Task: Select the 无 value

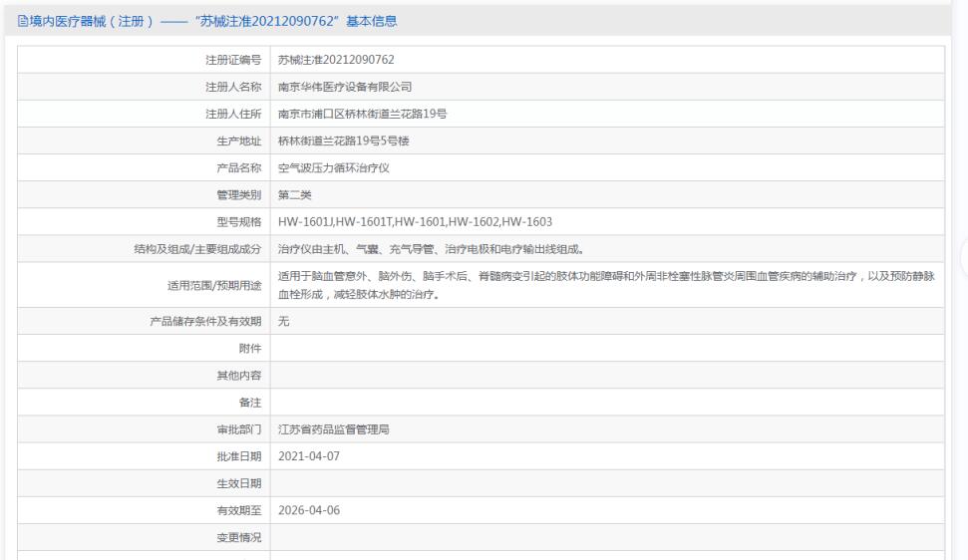Action: pos(283,321)
